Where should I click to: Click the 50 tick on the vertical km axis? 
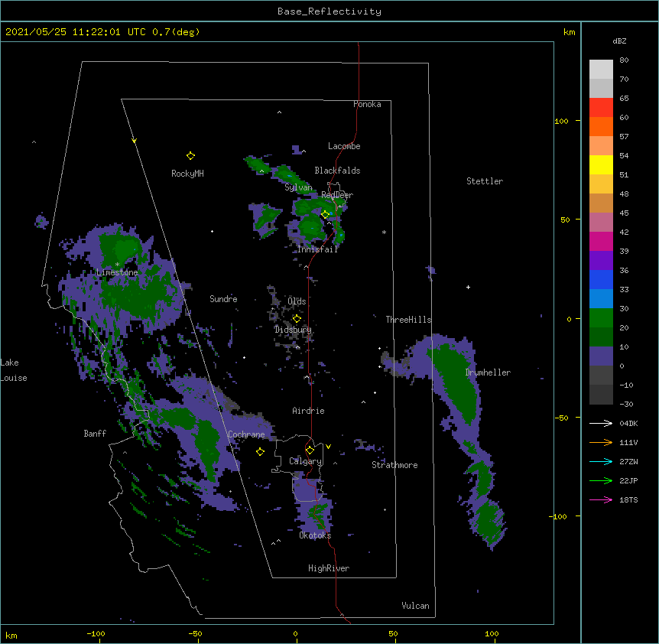point(565,220)
